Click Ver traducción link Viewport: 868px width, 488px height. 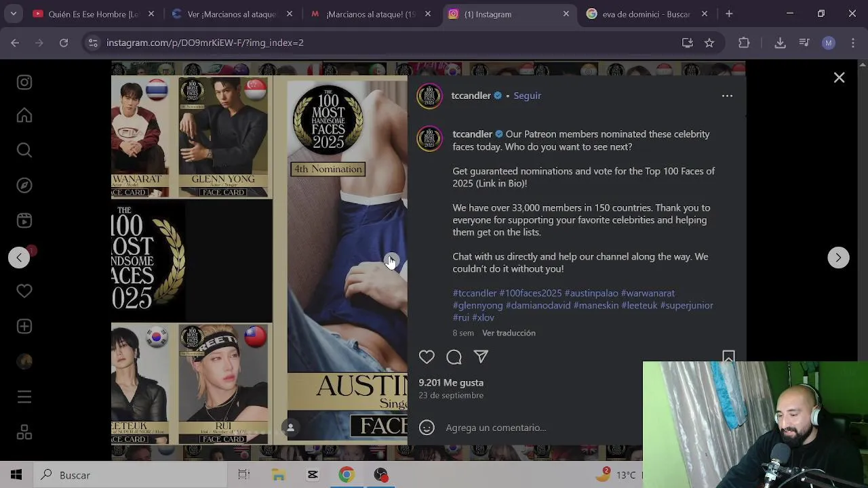(509, 333)
